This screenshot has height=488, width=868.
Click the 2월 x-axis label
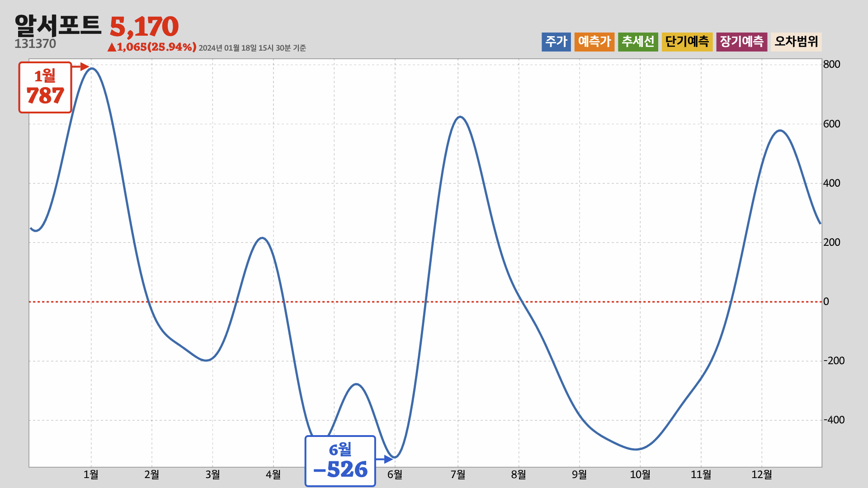(x=152, y=474)
